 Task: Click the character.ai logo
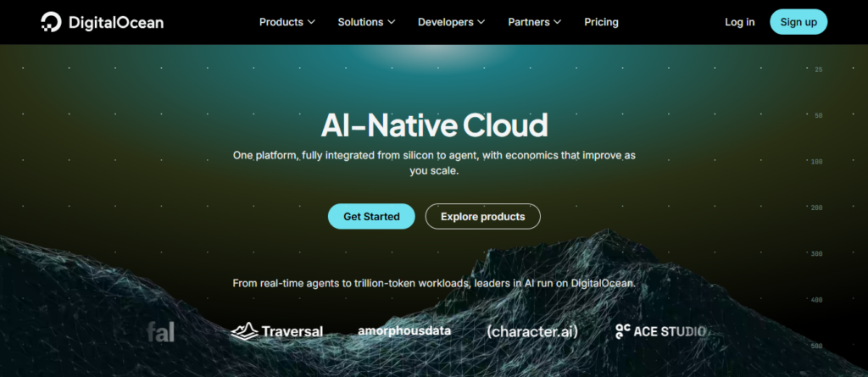532,331
